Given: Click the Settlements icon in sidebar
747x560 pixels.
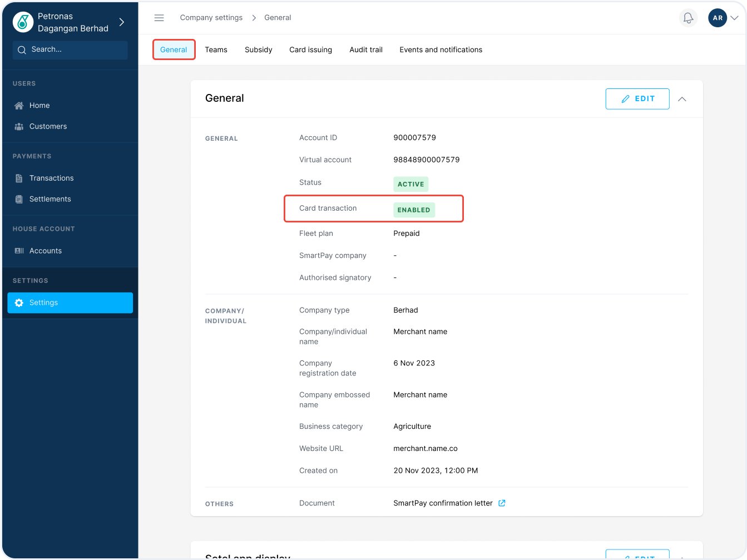Looking at the screenshot, I should [x=19, y=200].
